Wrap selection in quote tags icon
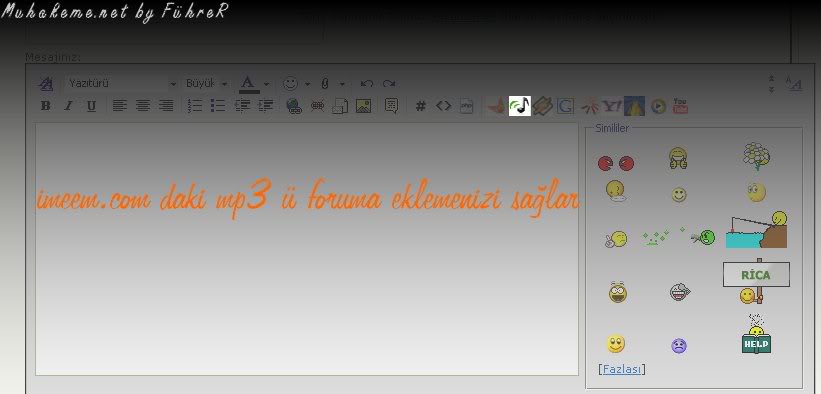 pyautogui.click(x=391, y=105)
